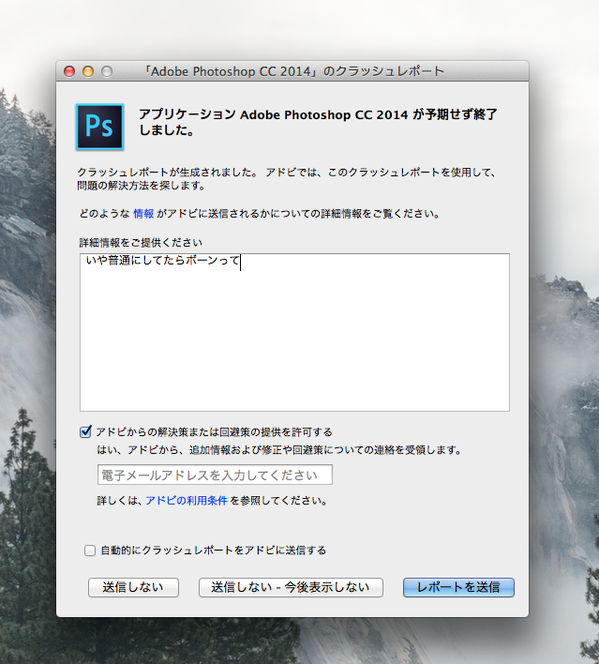
Task: Close the crash report window
Action: coord(69,71)
